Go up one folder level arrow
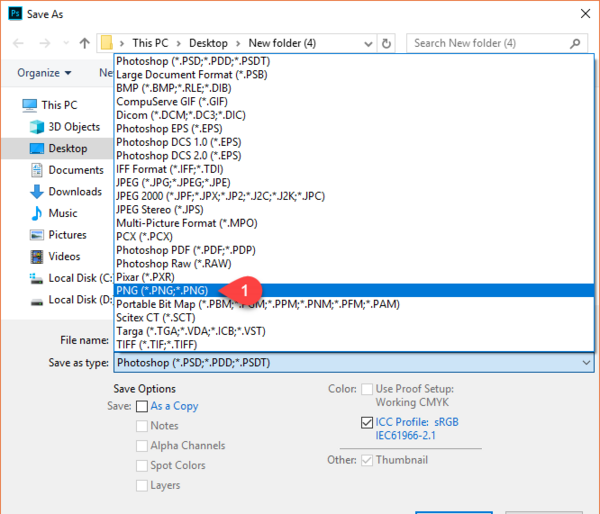This screenshot has height=514, width=600. pyautogui.click(x=85, y=43)
